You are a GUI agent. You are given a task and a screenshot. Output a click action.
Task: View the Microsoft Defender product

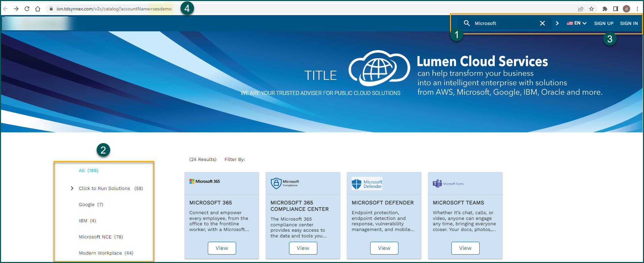click(x=384, y=248)
